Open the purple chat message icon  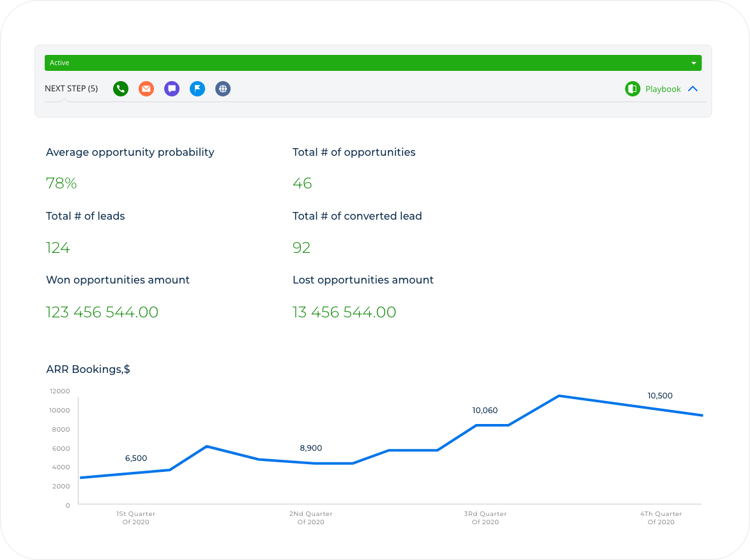[x=172, y=89]
